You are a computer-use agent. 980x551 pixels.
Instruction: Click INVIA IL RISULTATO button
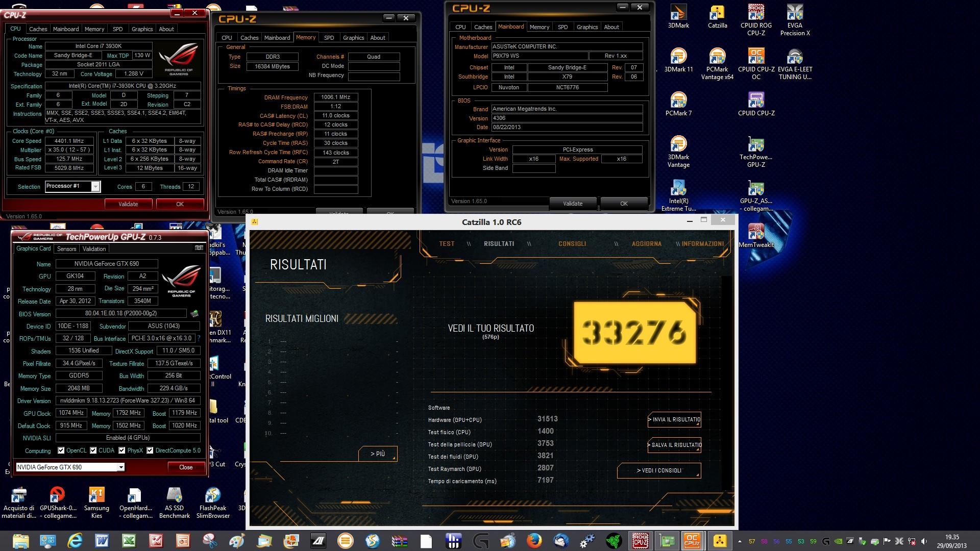[x=674, y=419]
